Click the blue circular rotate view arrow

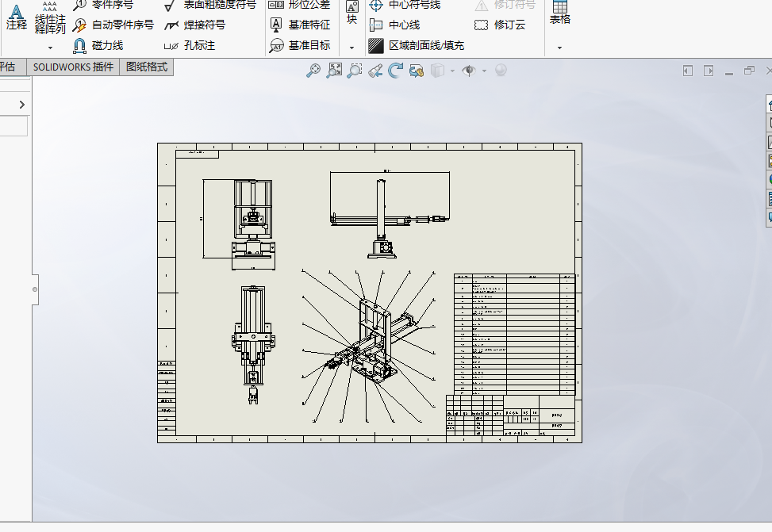395,71
